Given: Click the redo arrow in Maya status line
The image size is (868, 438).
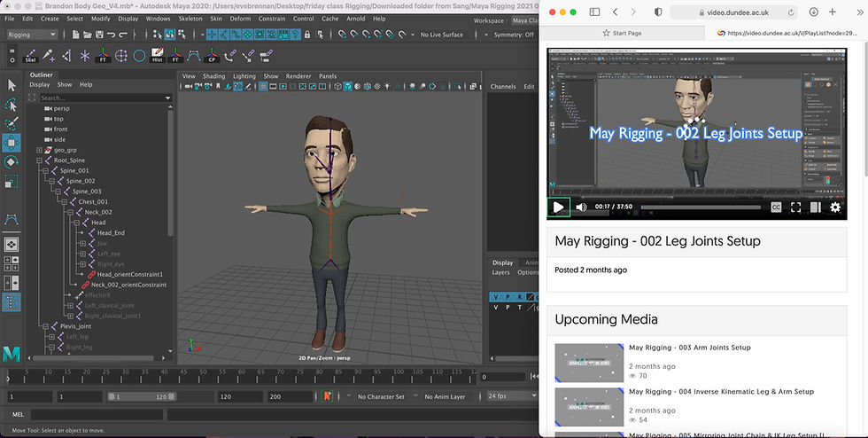Looking at the screenshot, I should coord(123,35).
